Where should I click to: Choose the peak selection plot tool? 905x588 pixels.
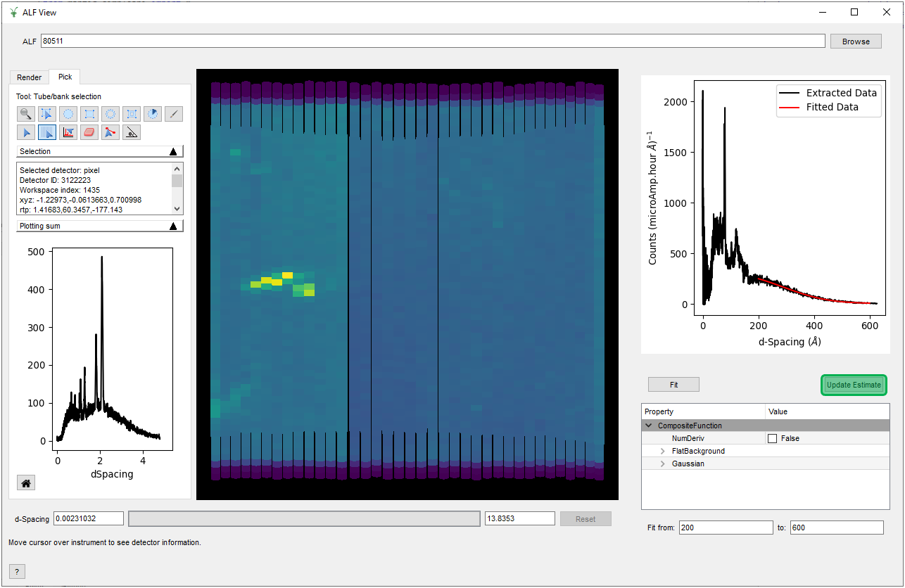coord(68,132)
